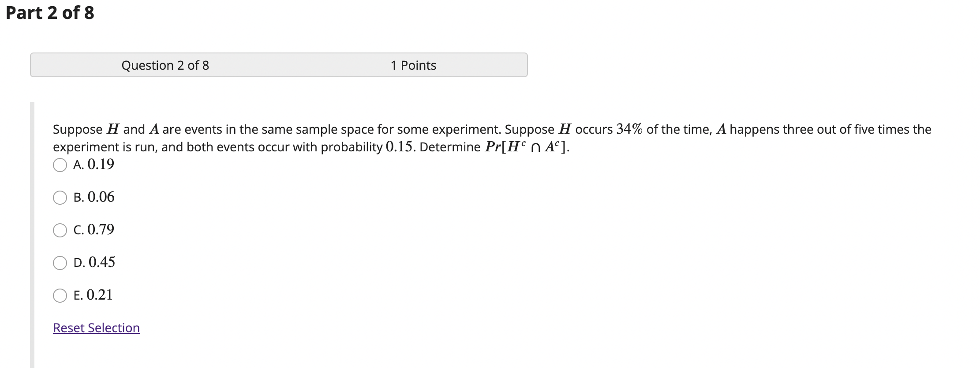Viewport: 980px width, 368px height.
Task: Click the 1 Points label
Action: [413, 65]
